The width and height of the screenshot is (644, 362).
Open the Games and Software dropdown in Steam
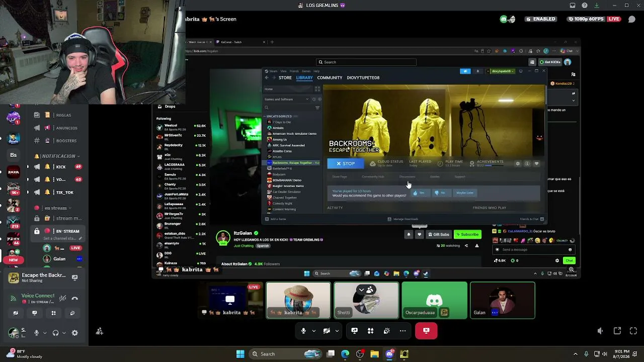[x=287, y=99]
